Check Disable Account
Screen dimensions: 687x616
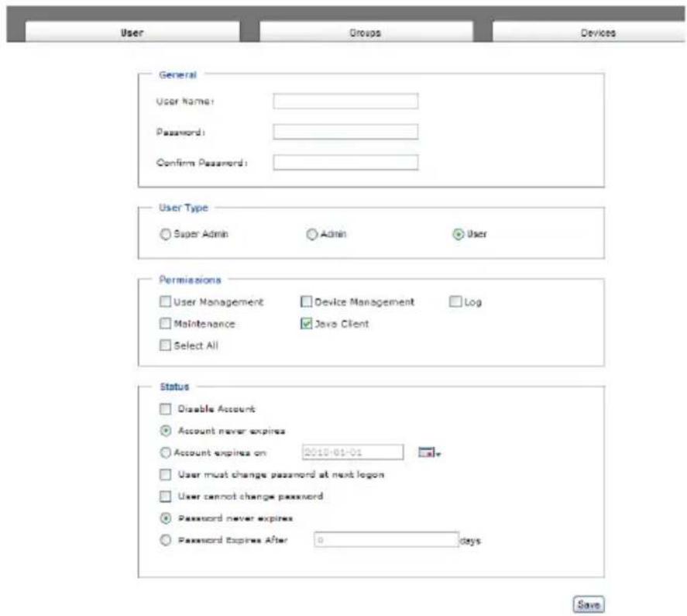[x=165, y=409]
